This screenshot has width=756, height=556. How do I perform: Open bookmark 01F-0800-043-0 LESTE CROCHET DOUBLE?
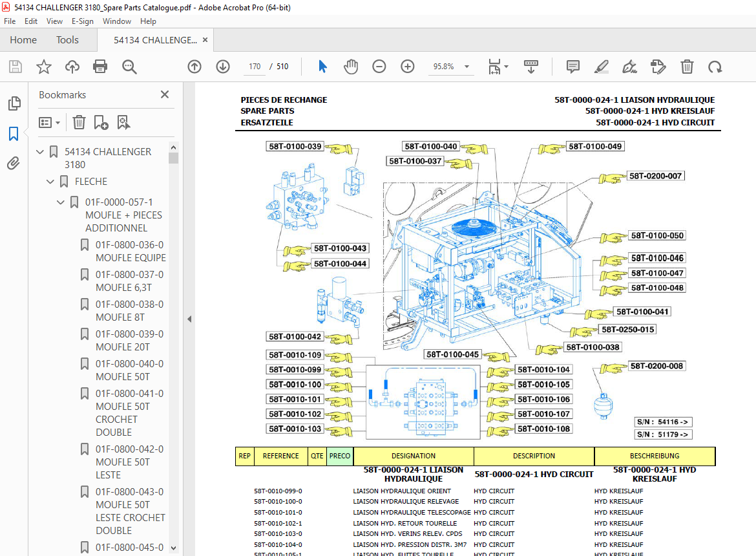130,511
